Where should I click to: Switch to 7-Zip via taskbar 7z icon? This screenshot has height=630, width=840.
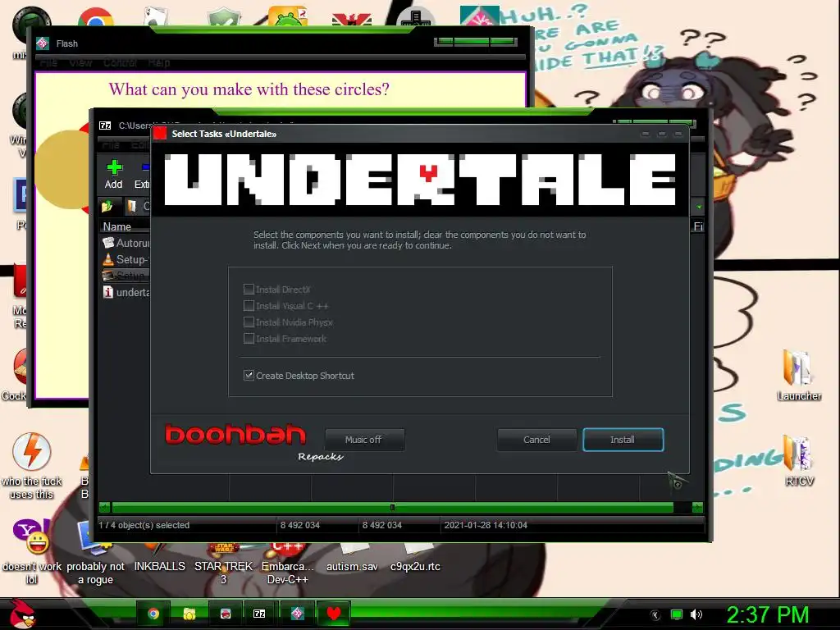(x=259, y=614)
